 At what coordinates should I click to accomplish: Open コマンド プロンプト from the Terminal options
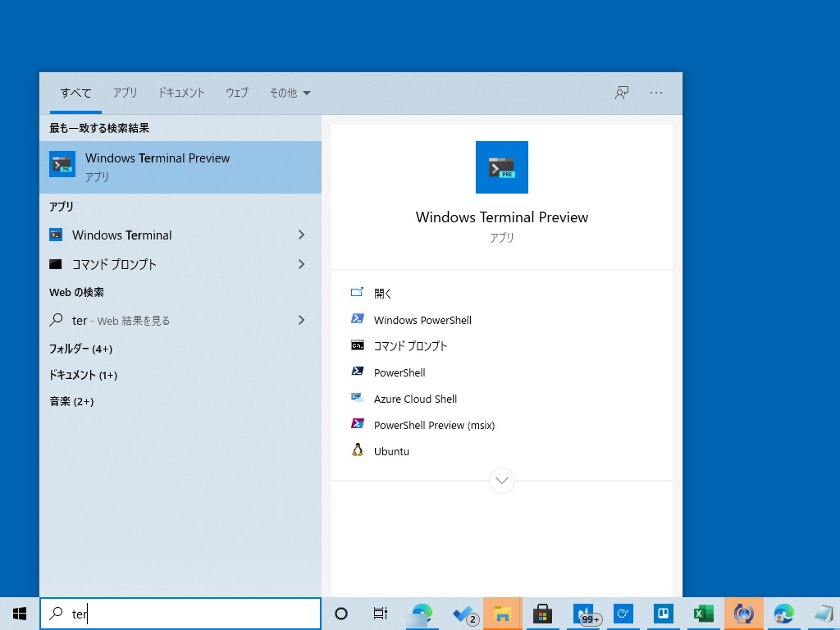409,346
